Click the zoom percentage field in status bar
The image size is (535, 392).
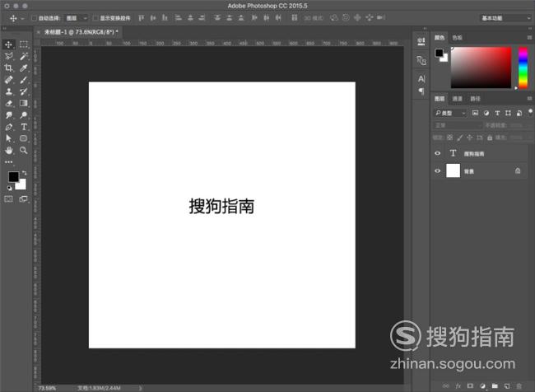48,388
